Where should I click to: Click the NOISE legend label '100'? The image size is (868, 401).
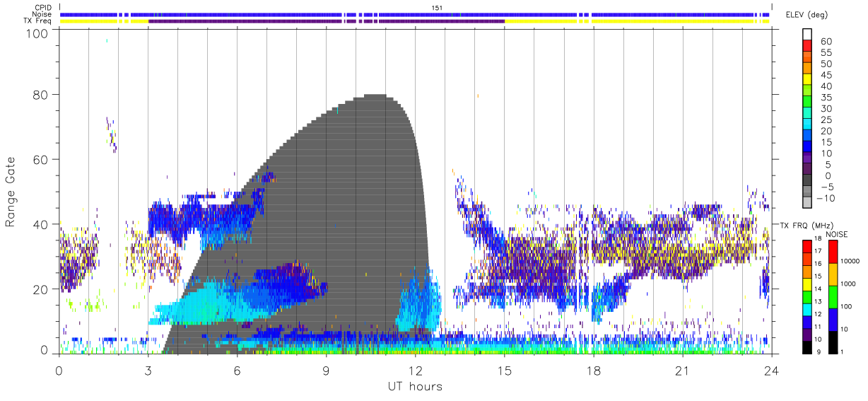(847, 308)
